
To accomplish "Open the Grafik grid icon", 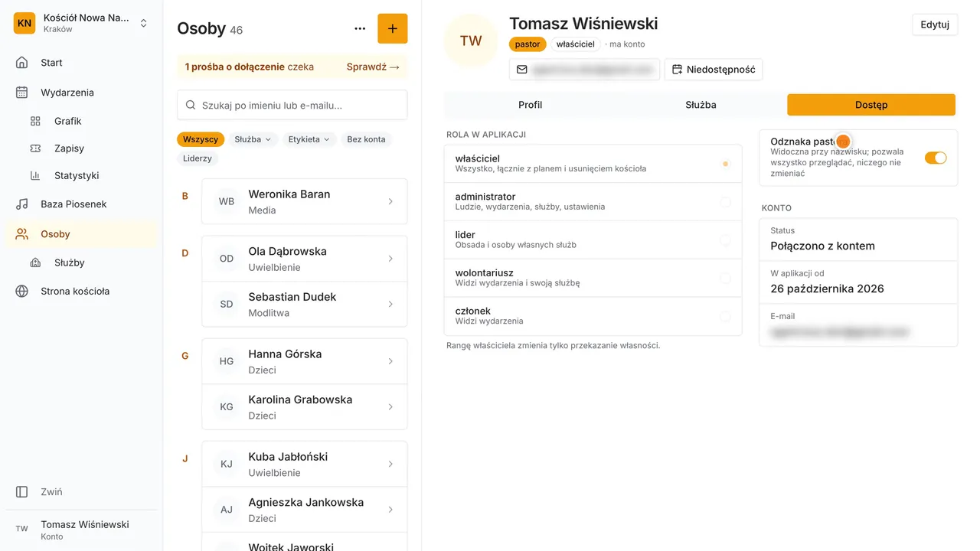I will click(x=35, y=121).
